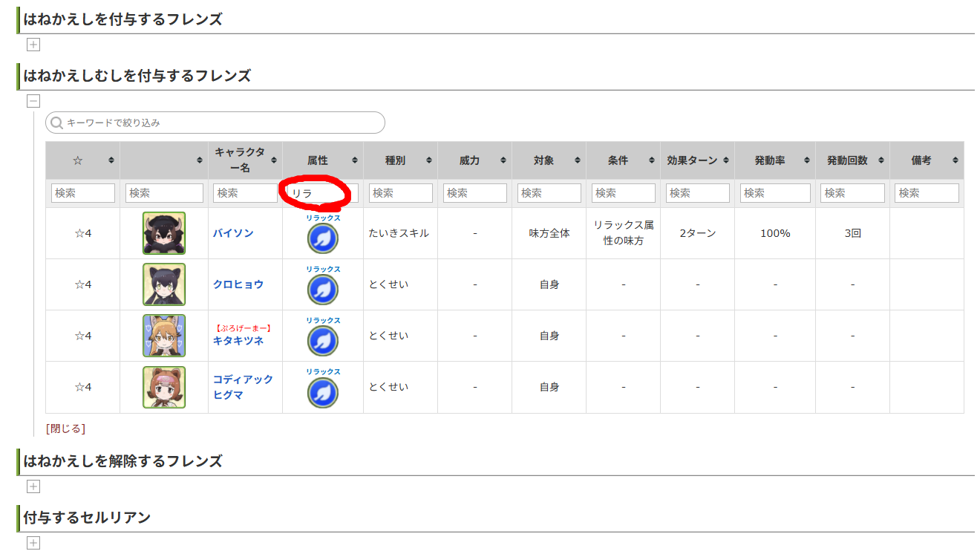Image resolution: width=980 pixels, height=557 pixels.
Task: Open the キタキツネ character portrait
Action: point(164,336)
